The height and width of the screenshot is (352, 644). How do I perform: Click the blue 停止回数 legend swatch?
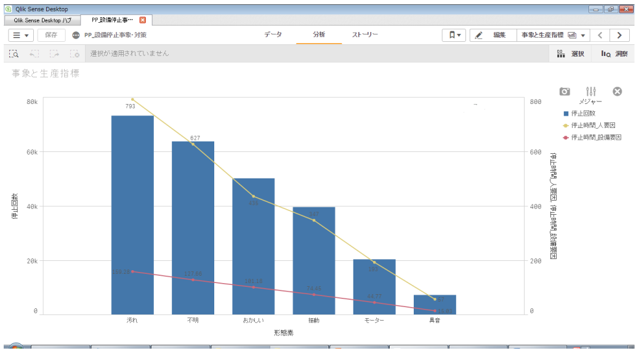566,113
